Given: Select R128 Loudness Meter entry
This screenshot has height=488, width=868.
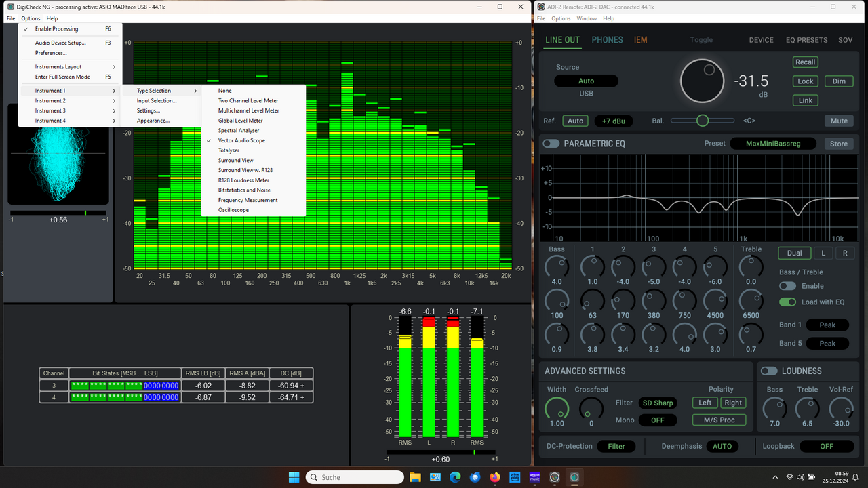Looking at the screenshot, I should [x=254, y=180].
